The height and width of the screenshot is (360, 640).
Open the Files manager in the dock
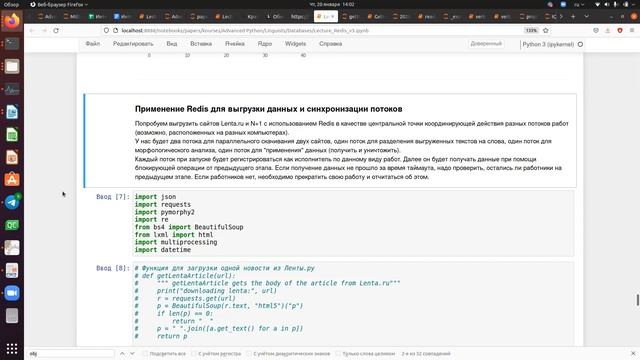pyautogui.click(x=12, y=66)
